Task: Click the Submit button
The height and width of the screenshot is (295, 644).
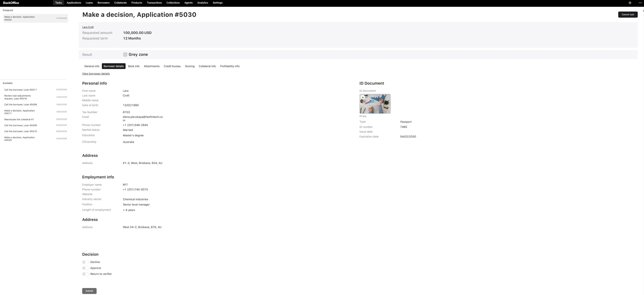Action: point(89,291)
